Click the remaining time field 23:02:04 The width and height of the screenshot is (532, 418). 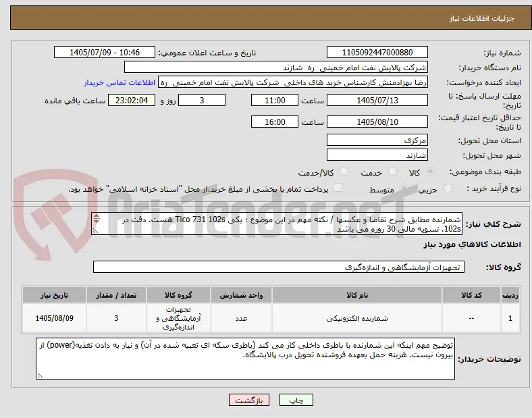coord(132,101)
